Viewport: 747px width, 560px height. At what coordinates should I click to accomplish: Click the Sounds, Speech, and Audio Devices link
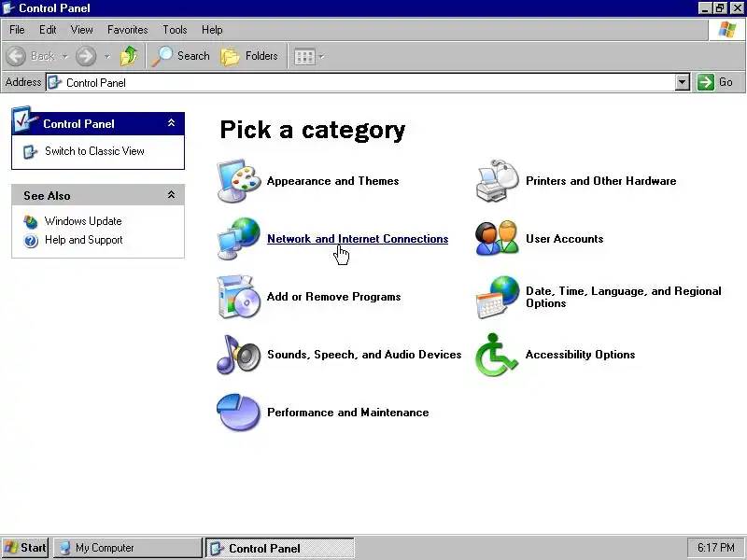click(x=364, y=355)
